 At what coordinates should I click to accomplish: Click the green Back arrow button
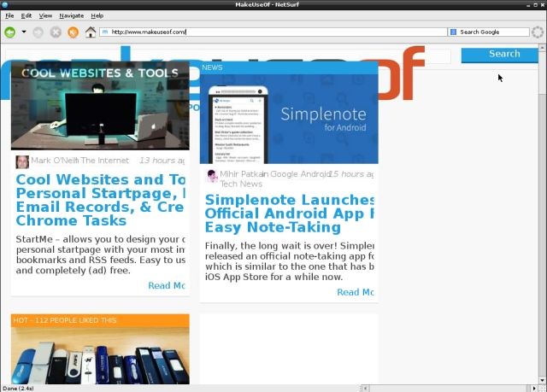tap(10, 32)
